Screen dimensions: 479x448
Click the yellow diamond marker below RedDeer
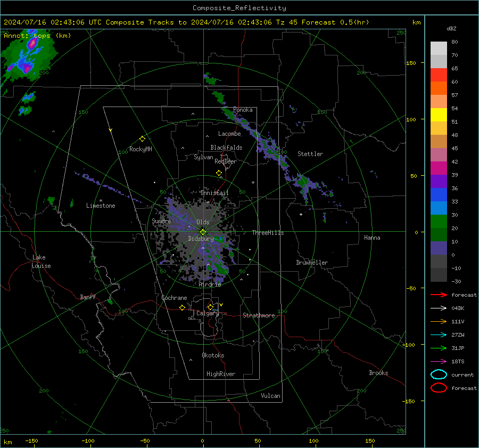[x=219, y=173]
